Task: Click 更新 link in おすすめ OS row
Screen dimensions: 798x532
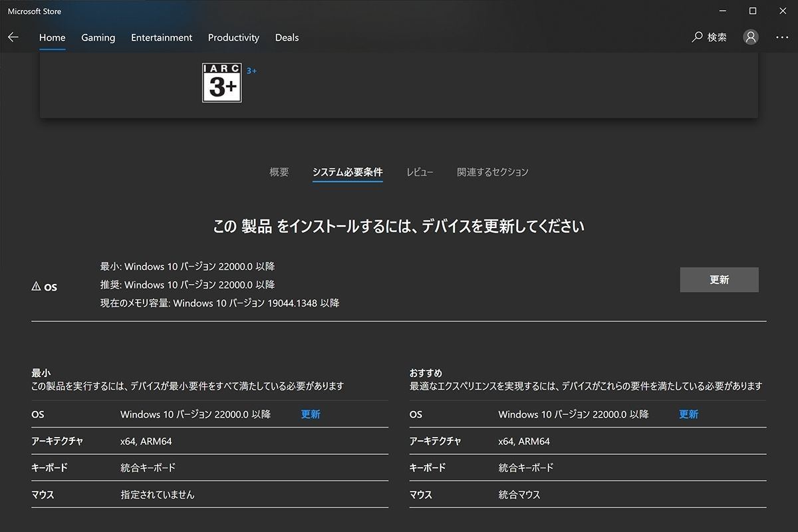Action: [x=688, y=414]
